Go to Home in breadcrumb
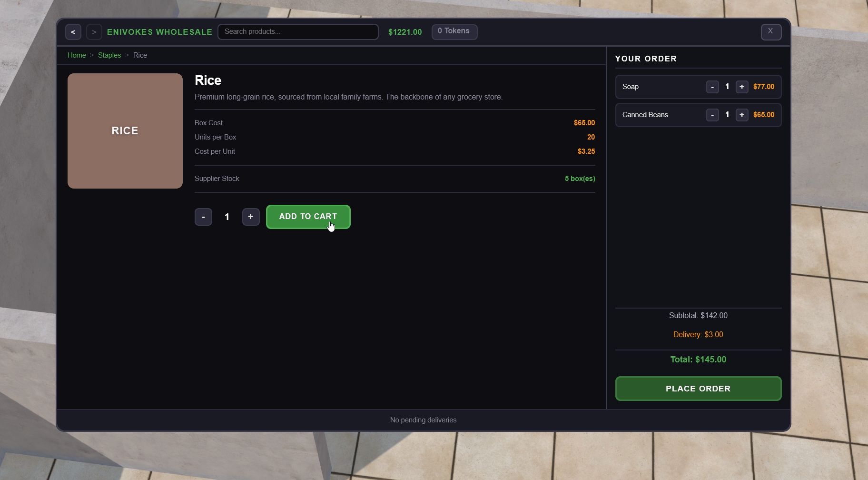 pos(77,55)
